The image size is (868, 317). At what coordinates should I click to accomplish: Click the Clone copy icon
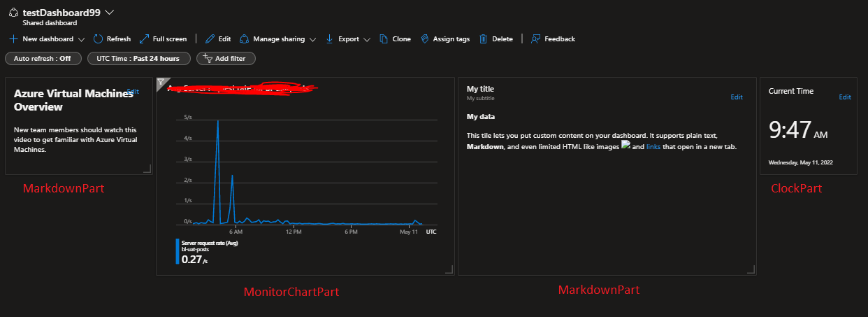384,39
